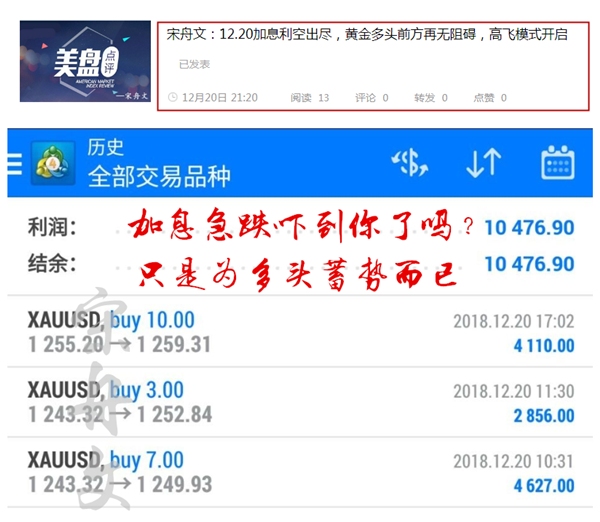The width and height of the screenshot is (600, 522).
Task: Click the 利润 label
Action: [x=52, y=227]
